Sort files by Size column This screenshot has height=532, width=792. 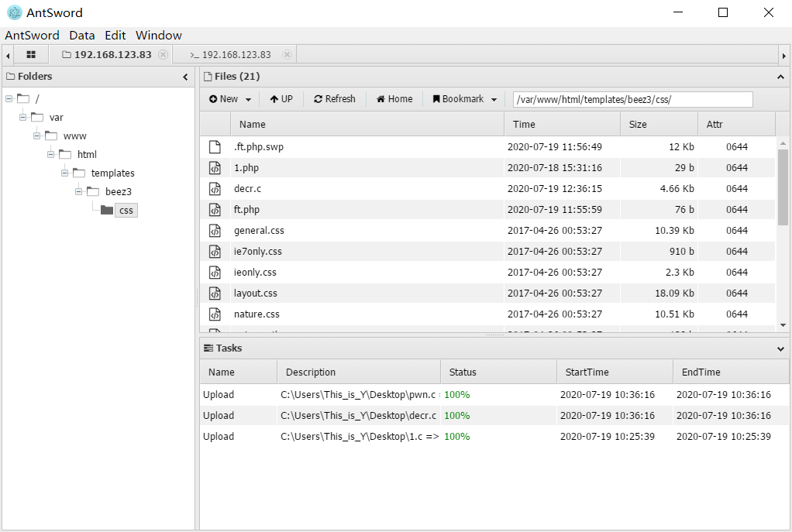click(x=659, y=124)
